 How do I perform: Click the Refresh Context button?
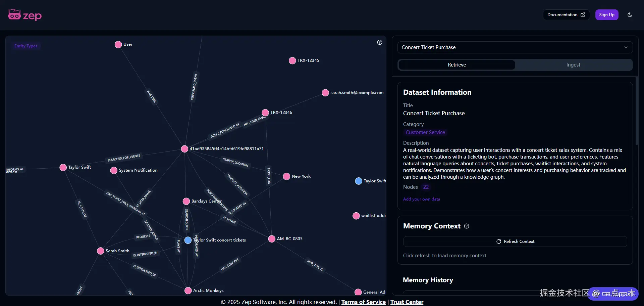(x=515, y=242)
